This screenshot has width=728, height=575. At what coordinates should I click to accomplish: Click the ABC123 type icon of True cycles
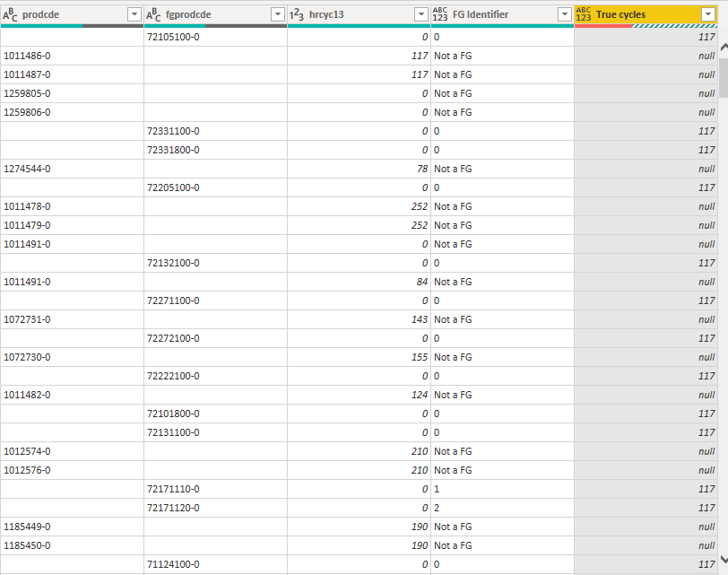coord(584,15)
